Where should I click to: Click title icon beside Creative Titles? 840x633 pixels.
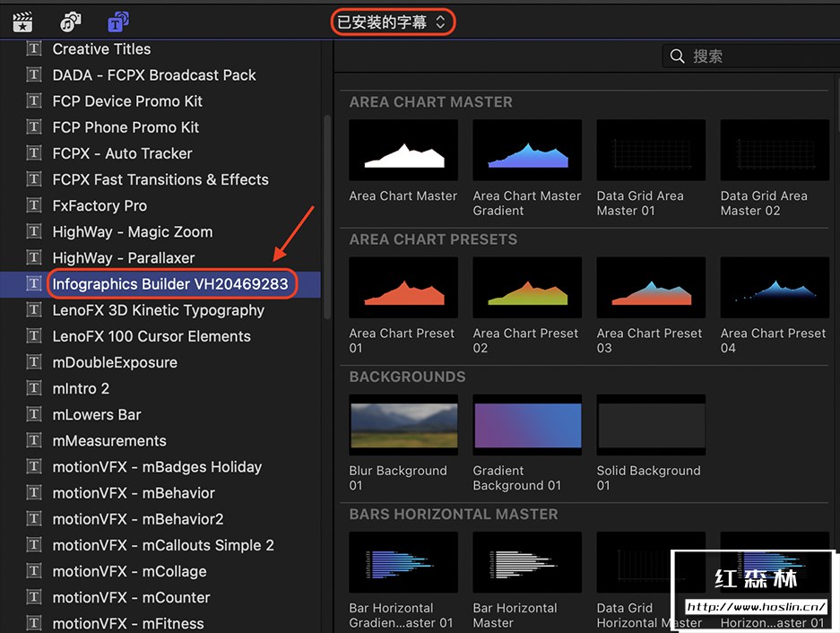34,49
